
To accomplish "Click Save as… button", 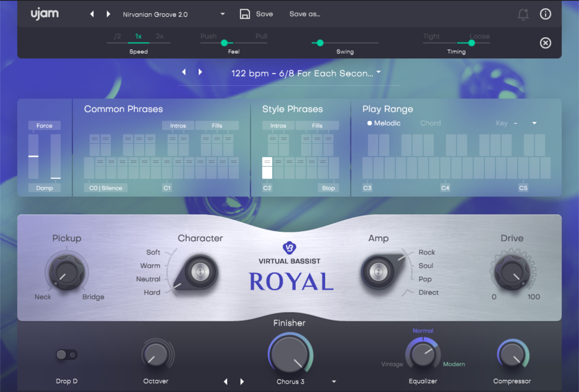I will coord(305,14).
